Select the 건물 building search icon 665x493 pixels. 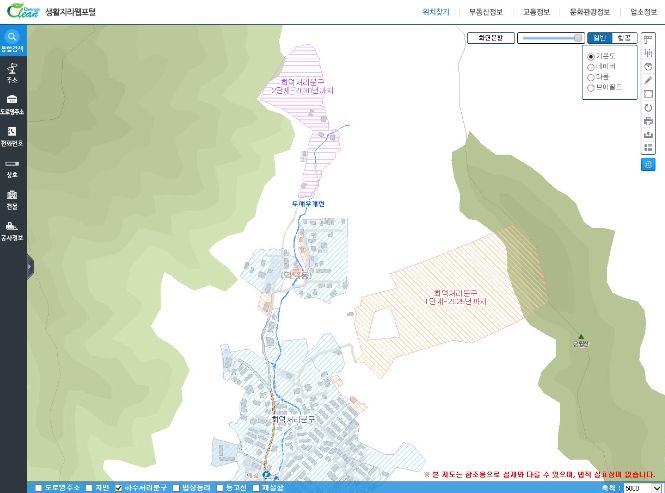[x=12, y=197]
